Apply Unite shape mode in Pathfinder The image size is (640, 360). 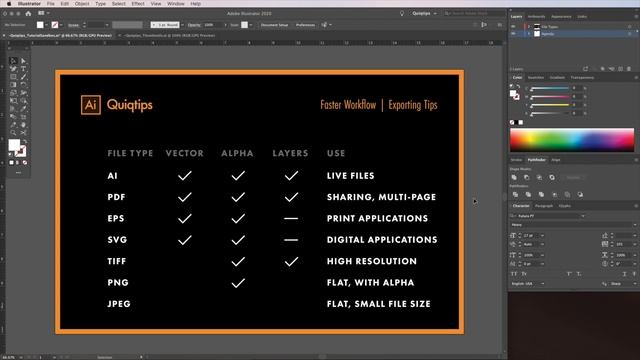514,178
